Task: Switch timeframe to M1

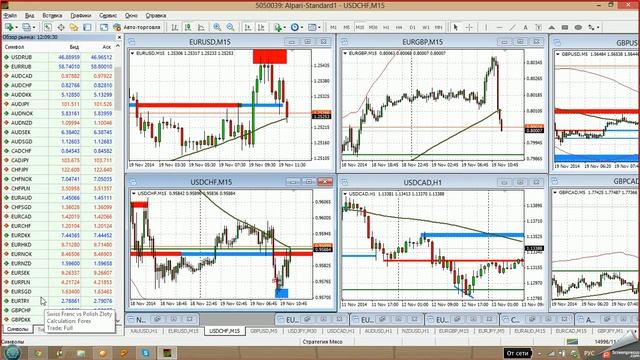Action: coord(333,27)
